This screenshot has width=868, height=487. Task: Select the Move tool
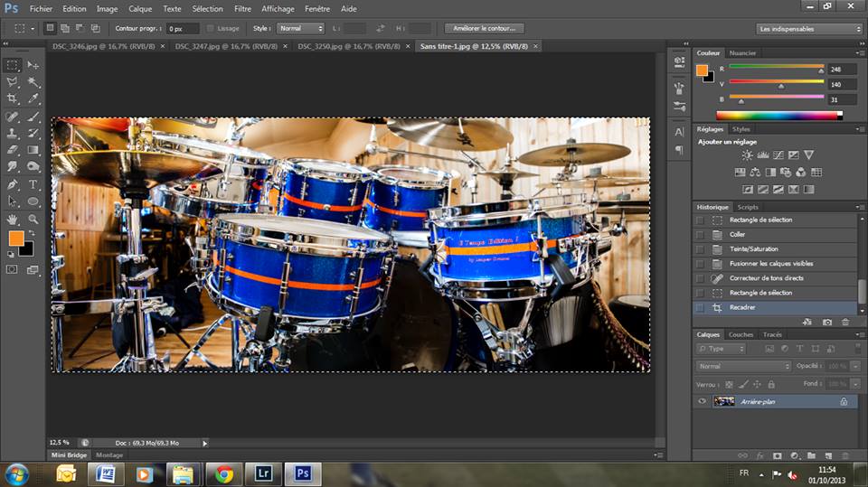pos(33,65)
